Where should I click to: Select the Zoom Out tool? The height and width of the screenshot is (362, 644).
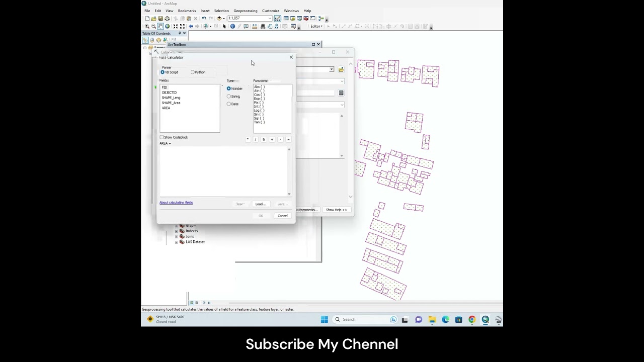click(x=153, y=26)
